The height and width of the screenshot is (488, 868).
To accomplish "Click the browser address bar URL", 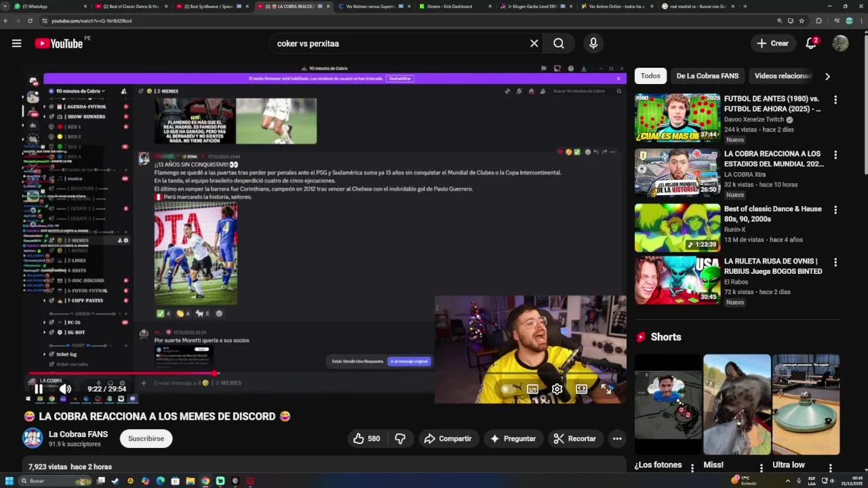I will tap(91, 21).
